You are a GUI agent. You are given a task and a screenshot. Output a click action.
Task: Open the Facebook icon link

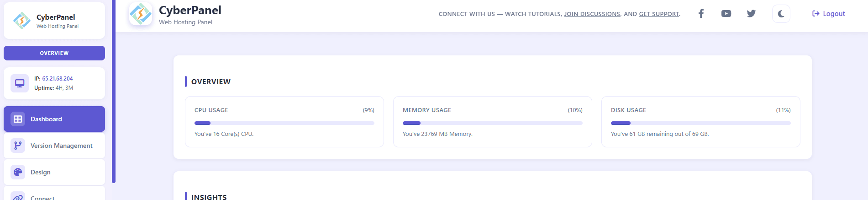click(701, 14)
